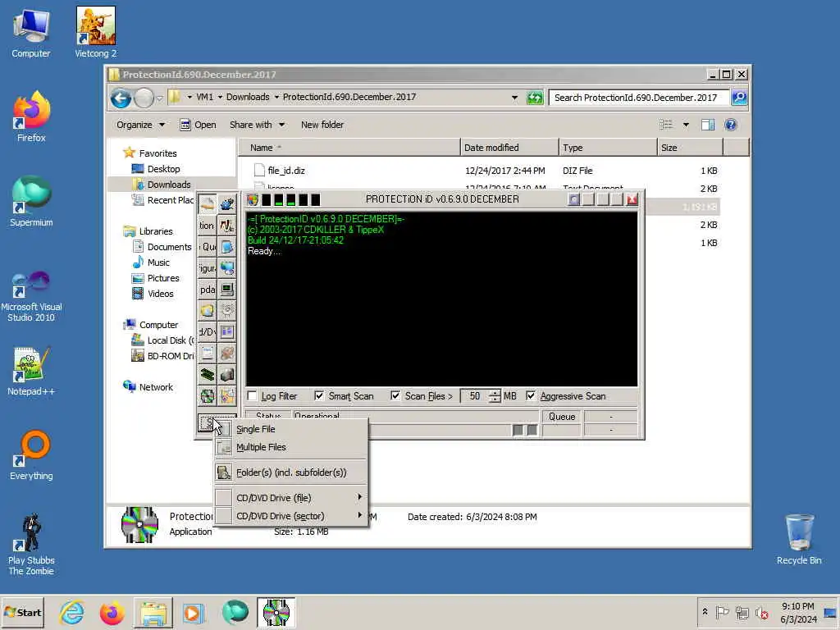Click the green memory chips icon in Protection ID sidebar

pyautogui.click(x=208, y=374)
